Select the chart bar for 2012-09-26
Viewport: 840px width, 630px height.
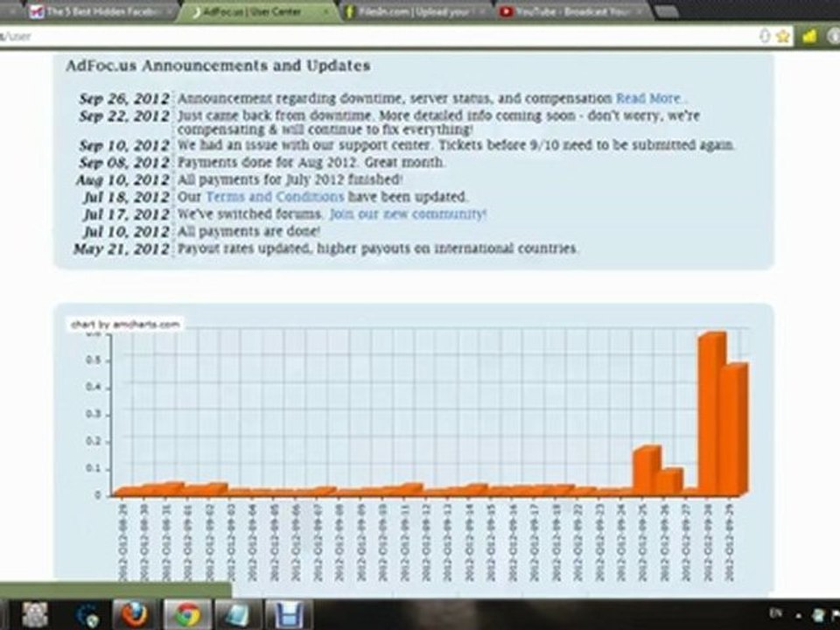click(x=668, y=481)
